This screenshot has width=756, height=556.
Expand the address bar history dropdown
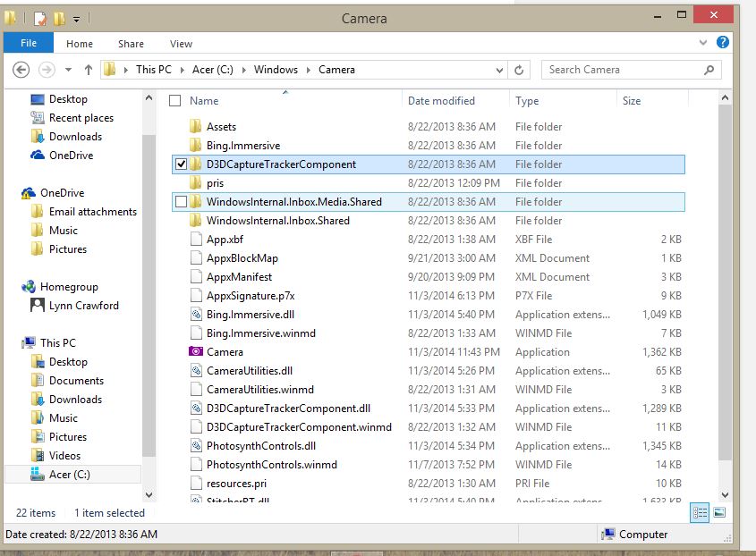pos(499,71)
